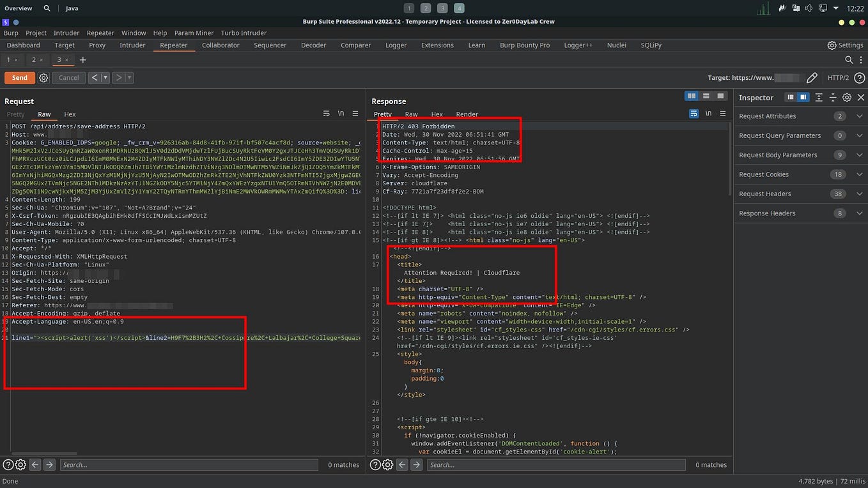The image size is (868, 488).
Task: Switch Response view to Render tab
Action: [467, 114]
